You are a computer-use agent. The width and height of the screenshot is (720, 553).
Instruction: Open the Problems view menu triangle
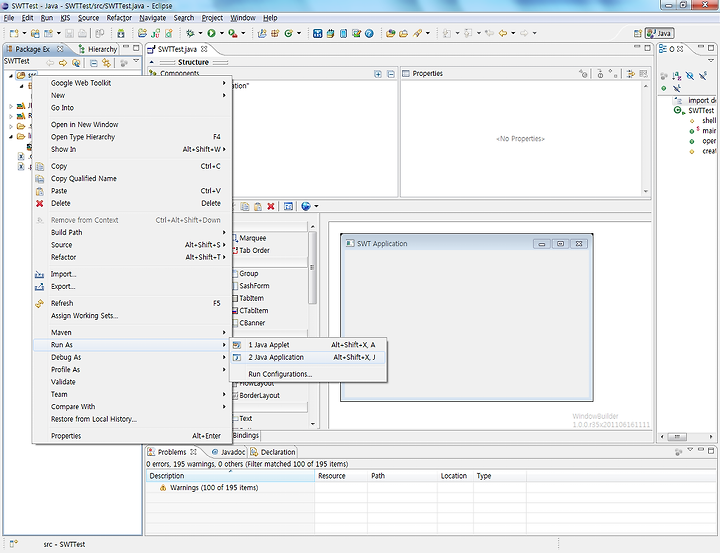pyautogui.click(x=690, y=450)
